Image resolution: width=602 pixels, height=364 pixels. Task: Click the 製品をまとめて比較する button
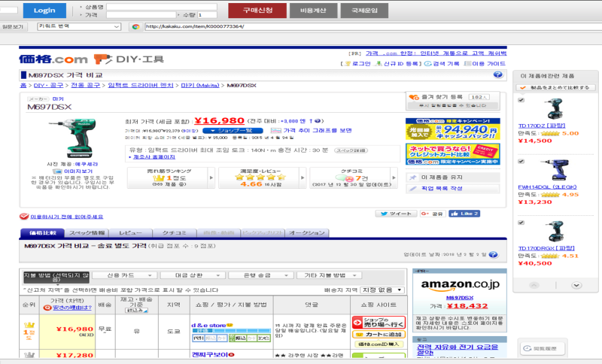(556, 87)
